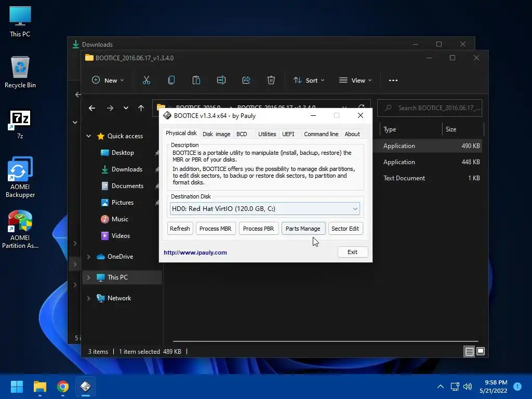Launch AOMEI Partition Assistant from the desktop

20,229
